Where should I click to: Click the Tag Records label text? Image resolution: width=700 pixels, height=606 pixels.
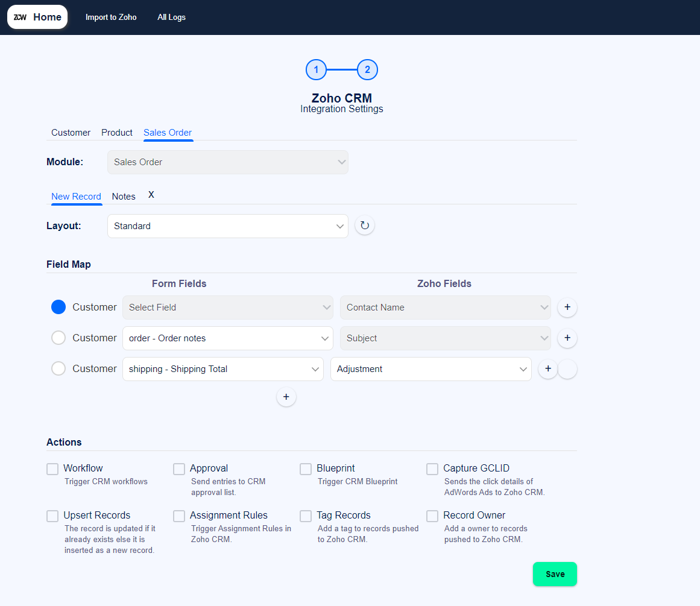(x=344, y=515)
